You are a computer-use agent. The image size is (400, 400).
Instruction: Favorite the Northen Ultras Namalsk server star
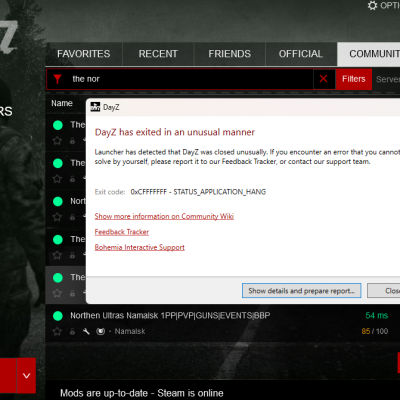(57, 331)
